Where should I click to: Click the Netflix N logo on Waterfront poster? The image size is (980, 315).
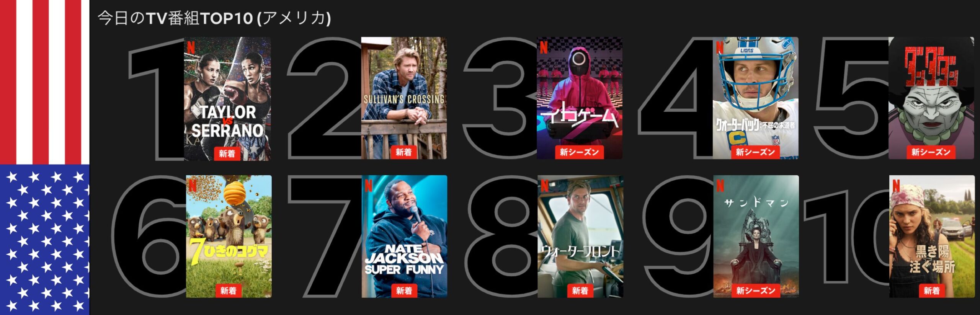click(544, 186)
